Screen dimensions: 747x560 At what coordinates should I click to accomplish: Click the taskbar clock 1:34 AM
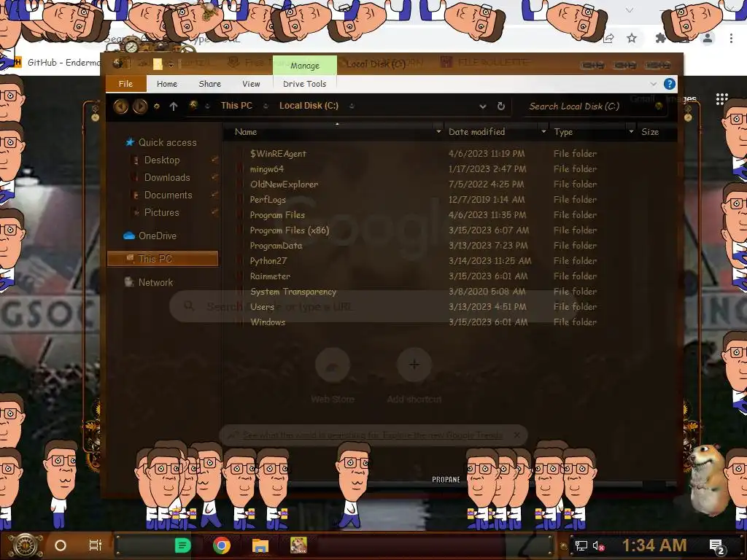(x=654, y=545)
